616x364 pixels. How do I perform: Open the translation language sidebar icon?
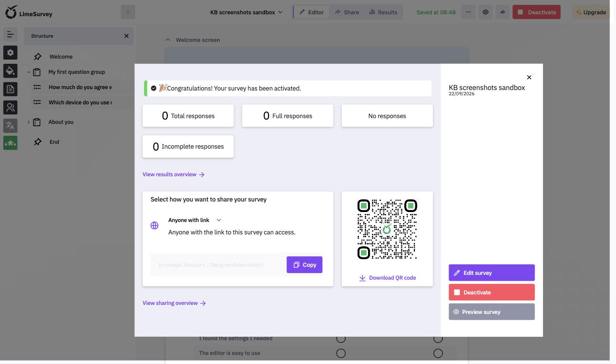(10, 126)
